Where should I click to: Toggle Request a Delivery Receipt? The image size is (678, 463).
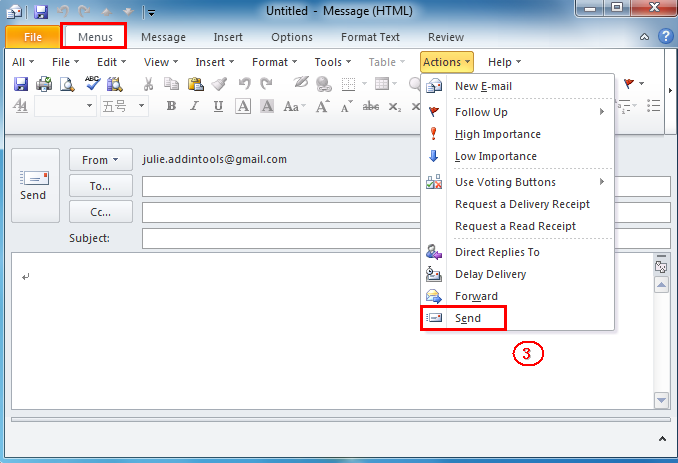point(518,204)
